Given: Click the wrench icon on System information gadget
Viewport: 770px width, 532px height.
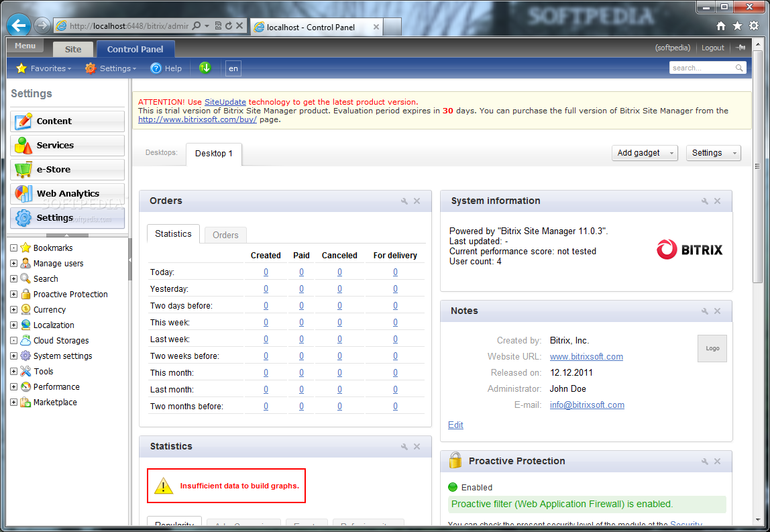Looking at the screenshot, I should click(x=705, y=201).
